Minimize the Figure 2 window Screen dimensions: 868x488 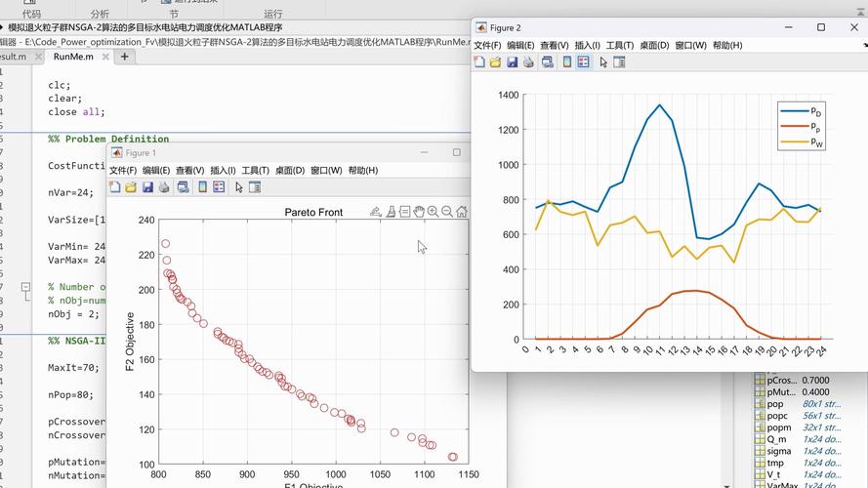(789, 27)
